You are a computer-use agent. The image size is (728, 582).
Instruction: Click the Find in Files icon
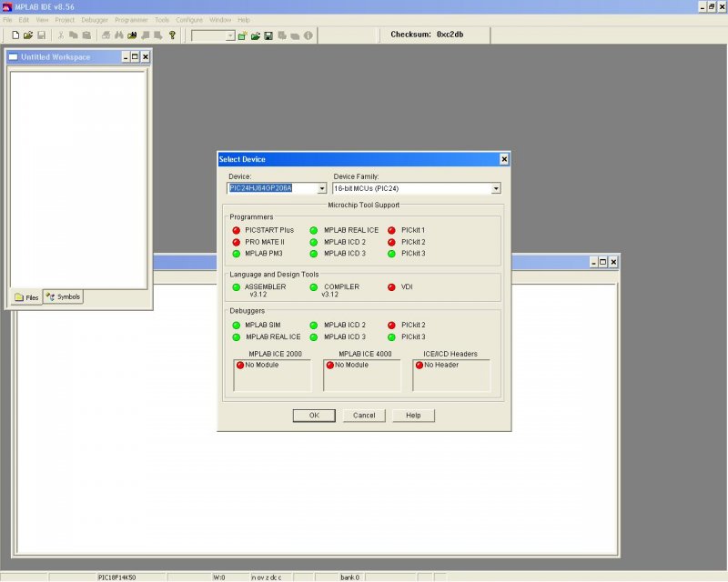coord(132,35)
